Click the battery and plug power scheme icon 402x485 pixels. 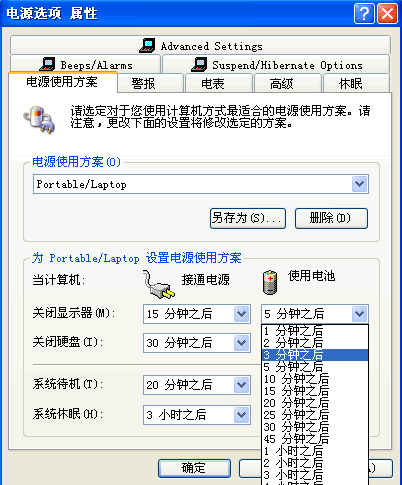point(39,119)
